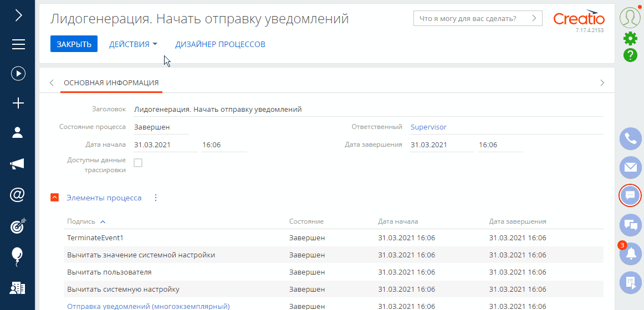Open the Supervisor owner link
This screenshot has height=310, width=644.
click(428, 127)
